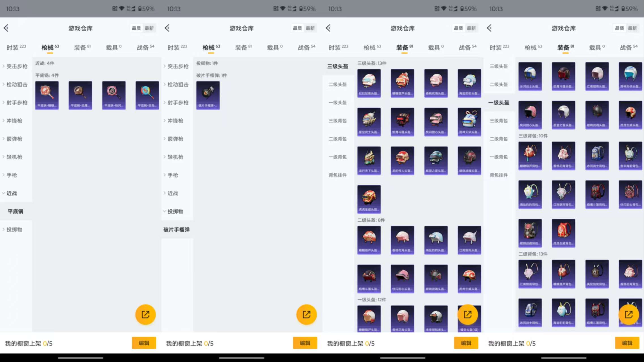644x362 pixels.
Task: Tap 编辑 button on the 平底锅 screen
Action: [x=144, y=343]
